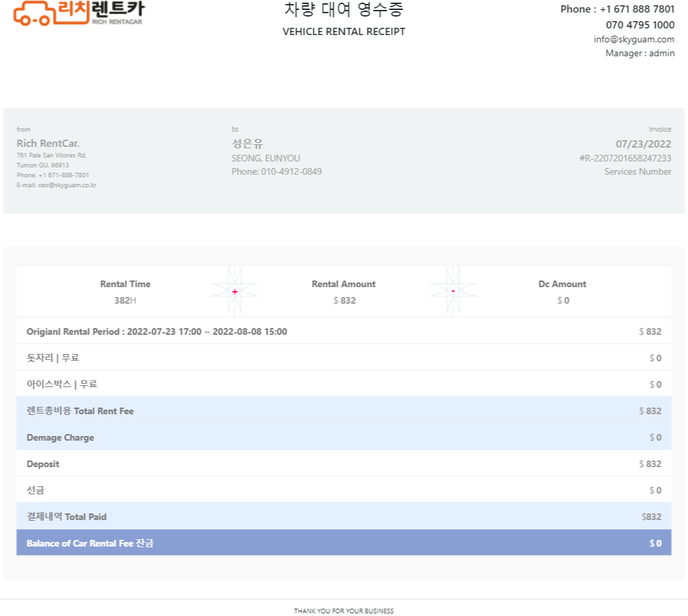This screenshot has width=688, height=616.
Task: Click sender phone +1 671-888-7801
Action: 64,175
